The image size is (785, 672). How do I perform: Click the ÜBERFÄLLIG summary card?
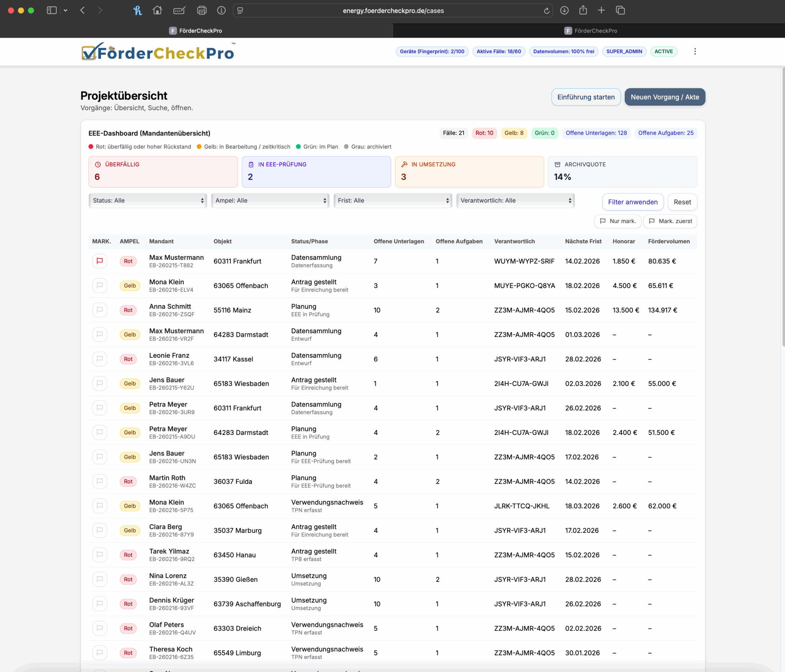click(x=163, y=172)
